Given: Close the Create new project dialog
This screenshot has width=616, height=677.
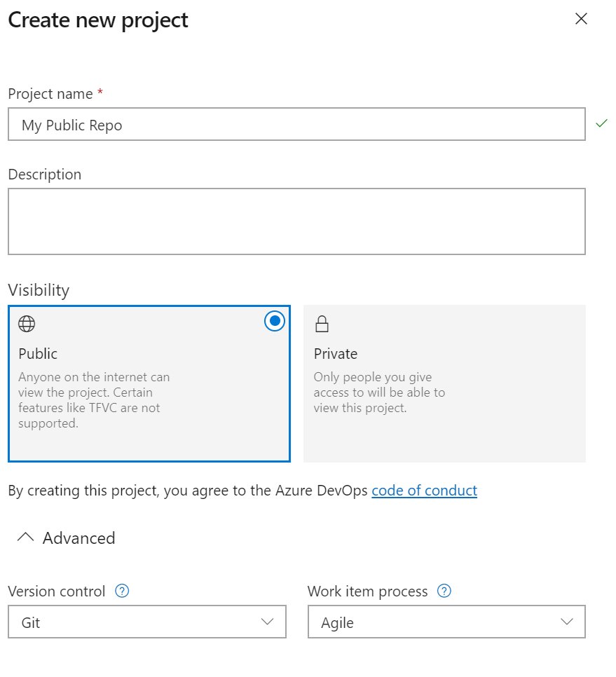Looking at the screenshot, I should coord(581,18).
